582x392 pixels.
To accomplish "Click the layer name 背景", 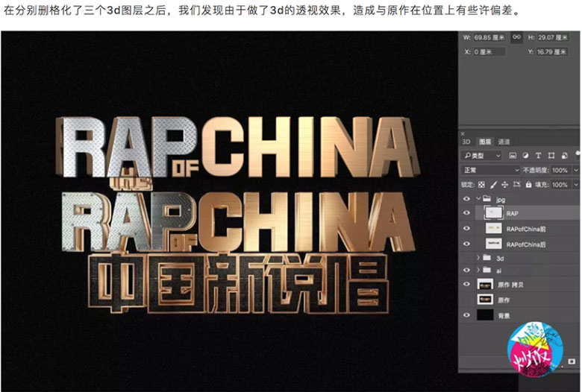I will point(504,315).
